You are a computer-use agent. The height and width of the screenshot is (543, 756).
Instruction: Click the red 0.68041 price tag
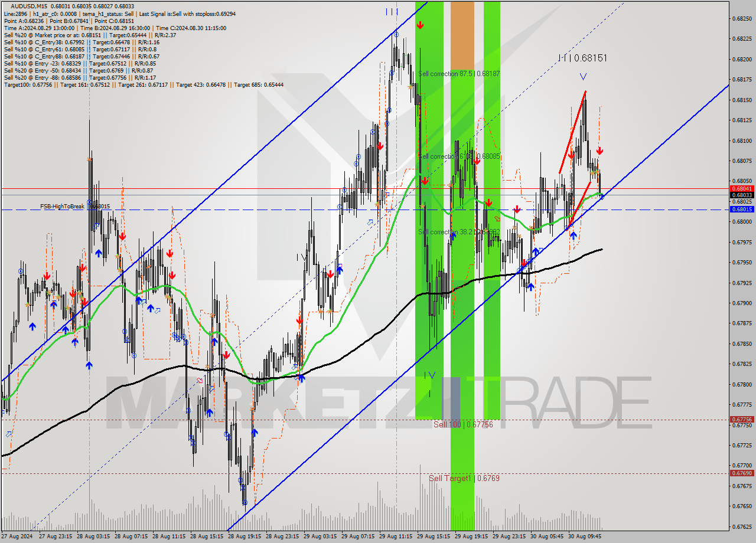(x=742, y=188)
